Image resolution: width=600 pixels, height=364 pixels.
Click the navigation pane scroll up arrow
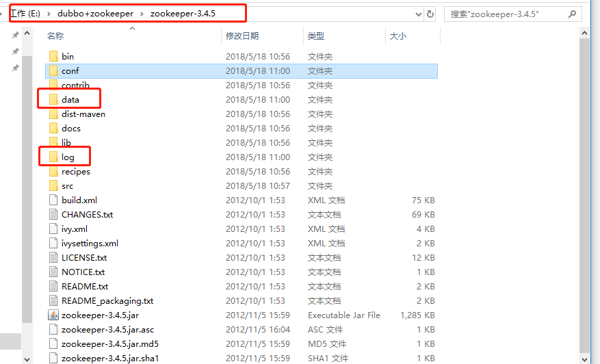coord(27,33)
